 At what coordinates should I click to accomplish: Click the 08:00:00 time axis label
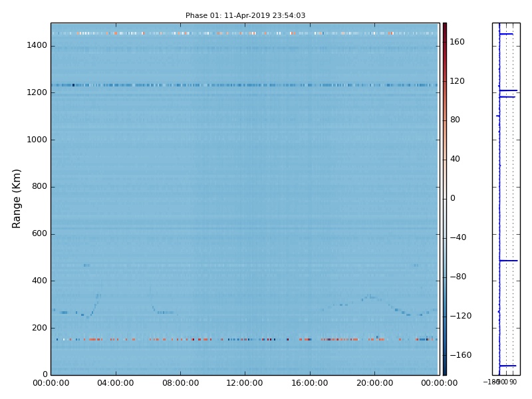(x=180, y=383)
